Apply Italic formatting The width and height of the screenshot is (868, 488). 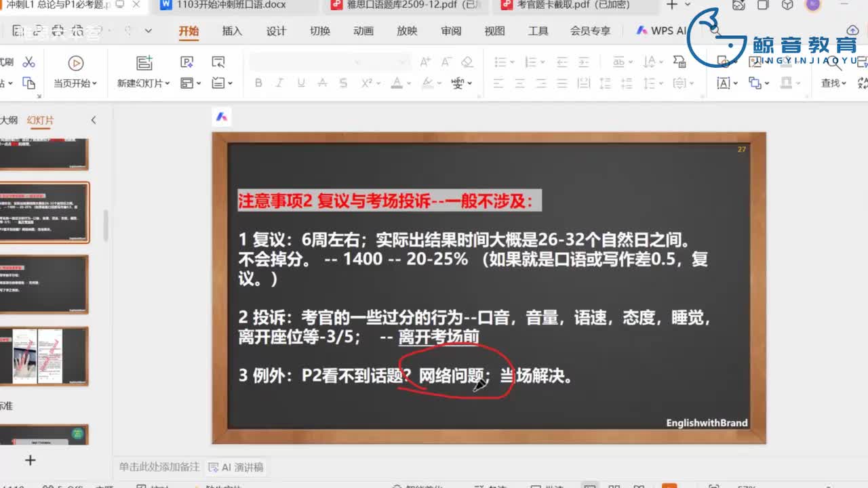(x=279, y=83)
